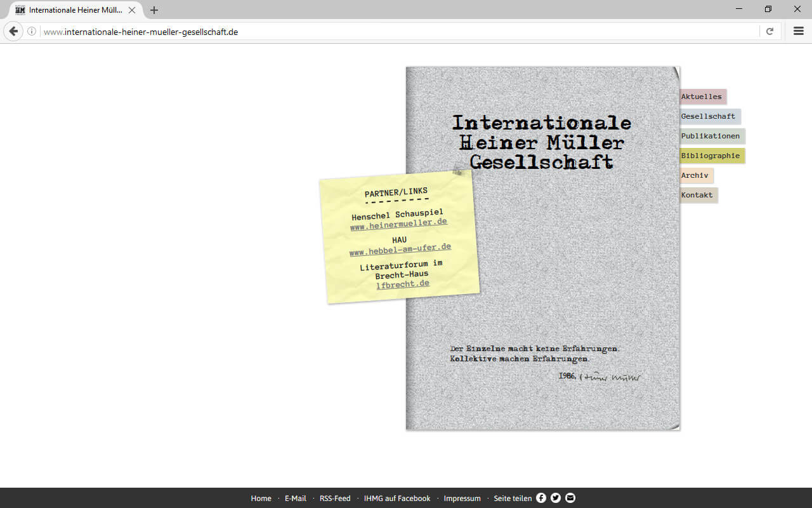Click the Heiner Müller signature on cover
This screenshot has width=812, height=508.
610,377
